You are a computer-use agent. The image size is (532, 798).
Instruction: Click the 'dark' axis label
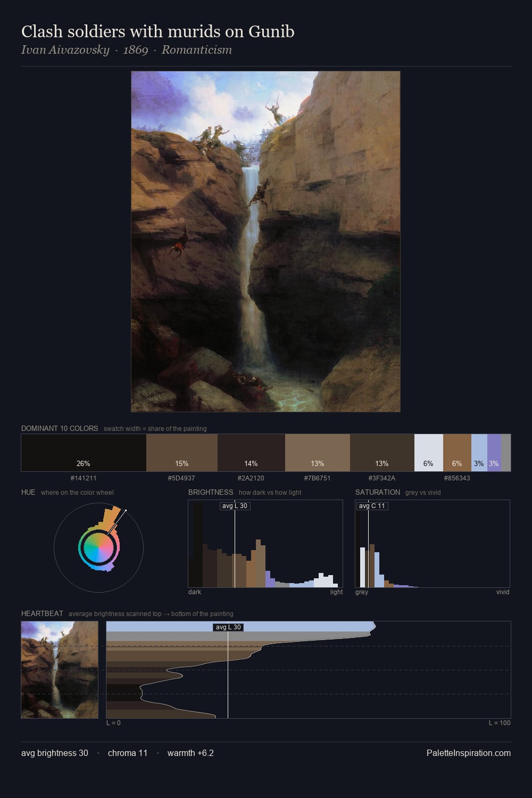(x=195, y=592)
